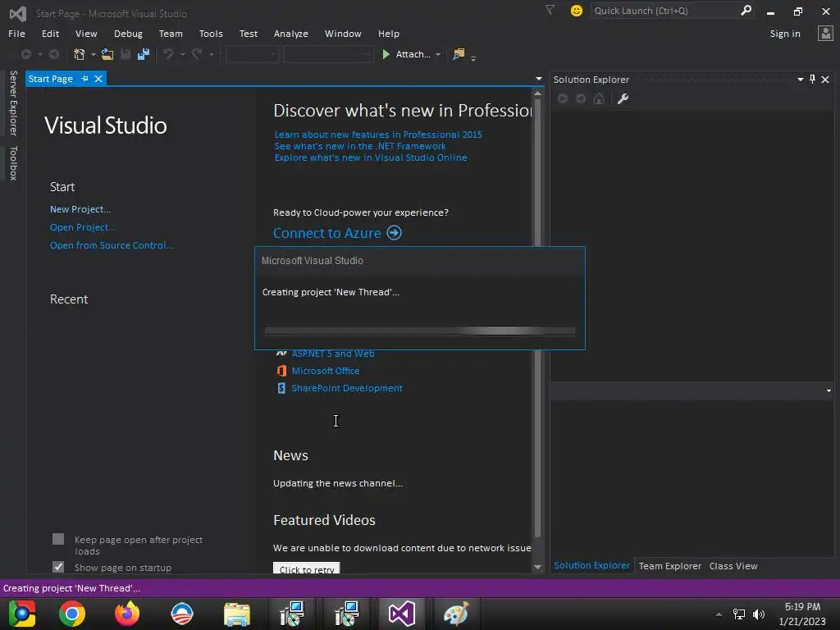Click the green Start/Attach play icon

pos(386,54)
